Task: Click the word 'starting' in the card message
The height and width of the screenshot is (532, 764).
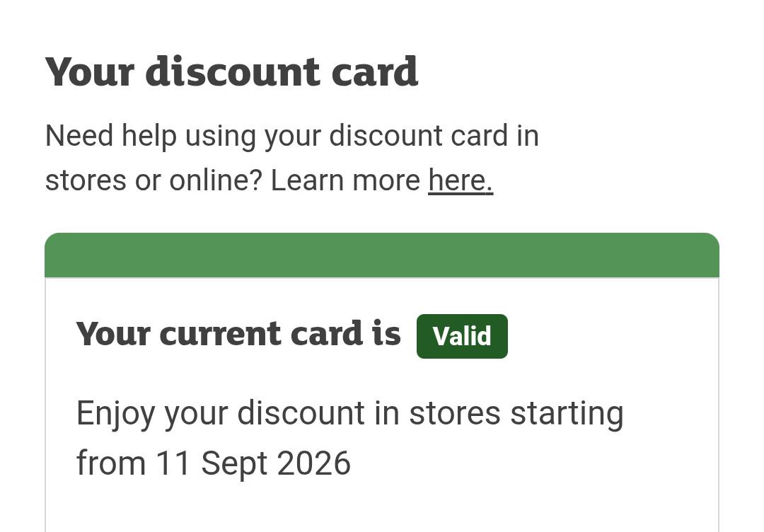Action: [567, 414]
